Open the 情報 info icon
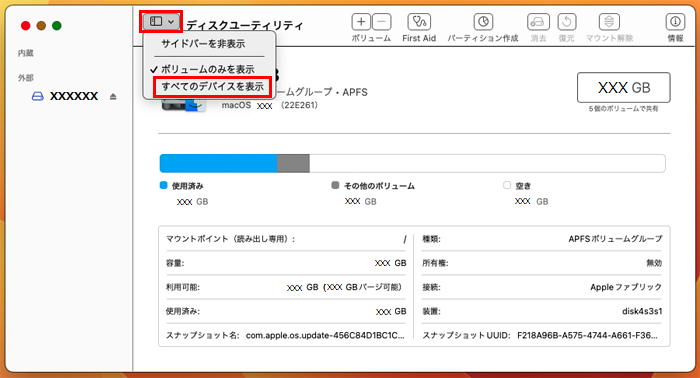 click(675, 21)
